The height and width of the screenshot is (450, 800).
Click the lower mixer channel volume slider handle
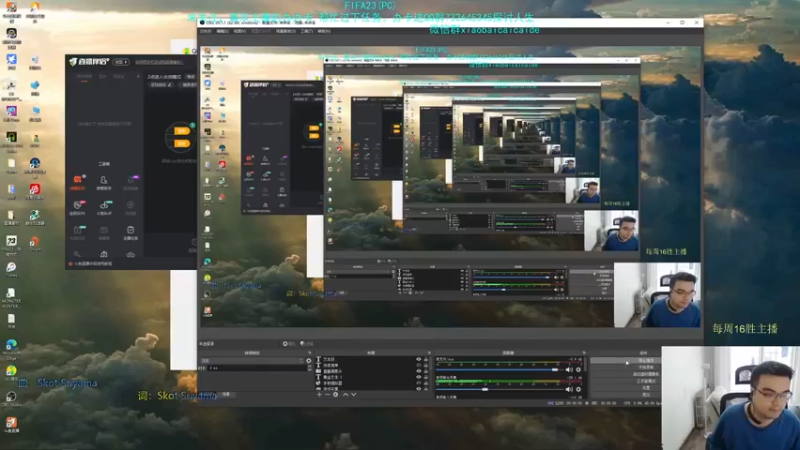(485, 389)
